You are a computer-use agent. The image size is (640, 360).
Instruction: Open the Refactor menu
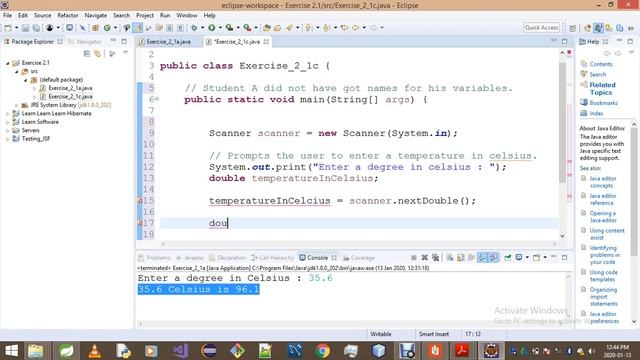[68, 15]
